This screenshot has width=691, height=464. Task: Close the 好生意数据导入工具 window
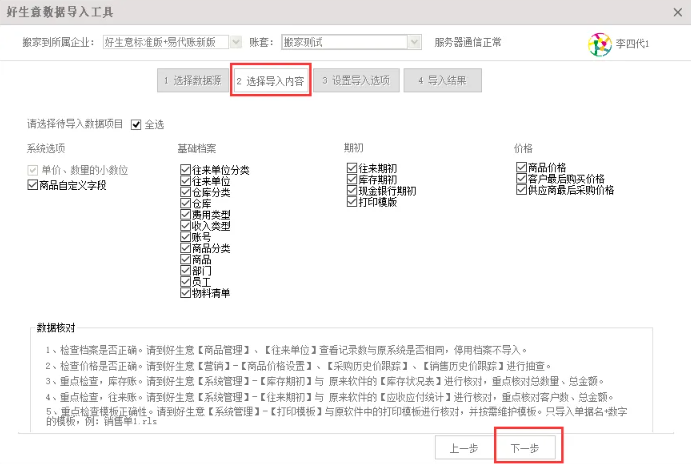coord(678,12)
